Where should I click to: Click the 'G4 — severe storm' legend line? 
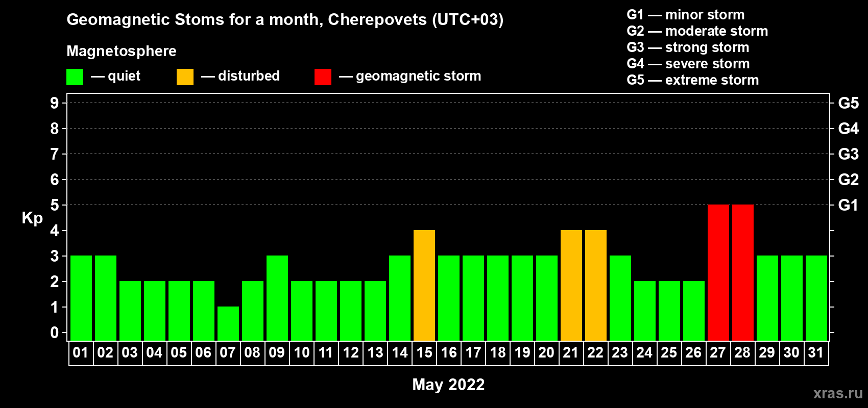pos(688,64)
